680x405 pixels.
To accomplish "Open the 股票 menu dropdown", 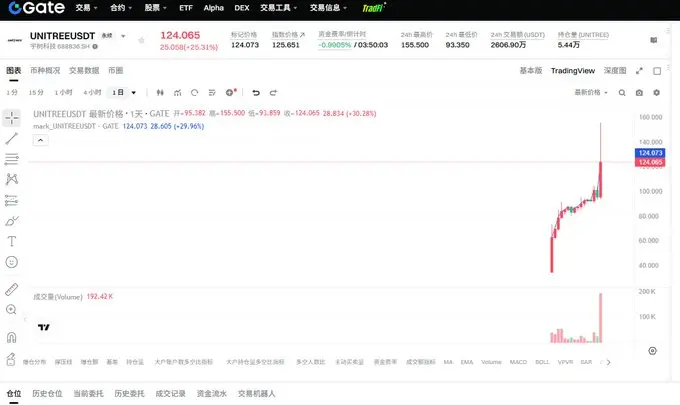I will pos(155,7).
